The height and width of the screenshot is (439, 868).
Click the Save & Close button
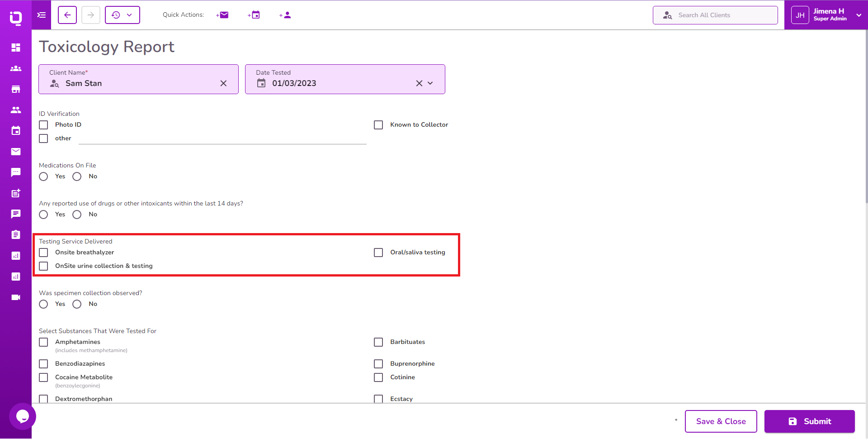tap(721, 421)
